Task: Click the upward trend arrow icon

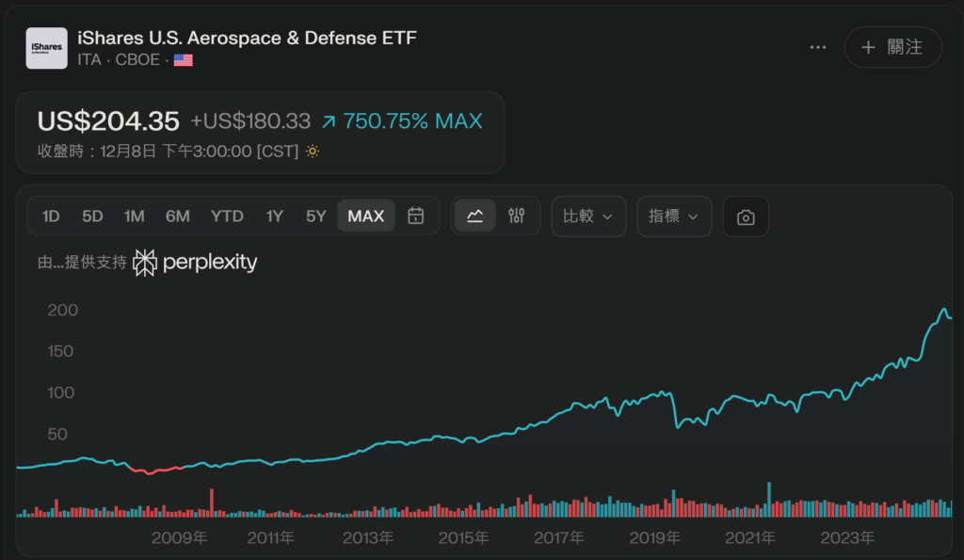Action: point(329,121)
